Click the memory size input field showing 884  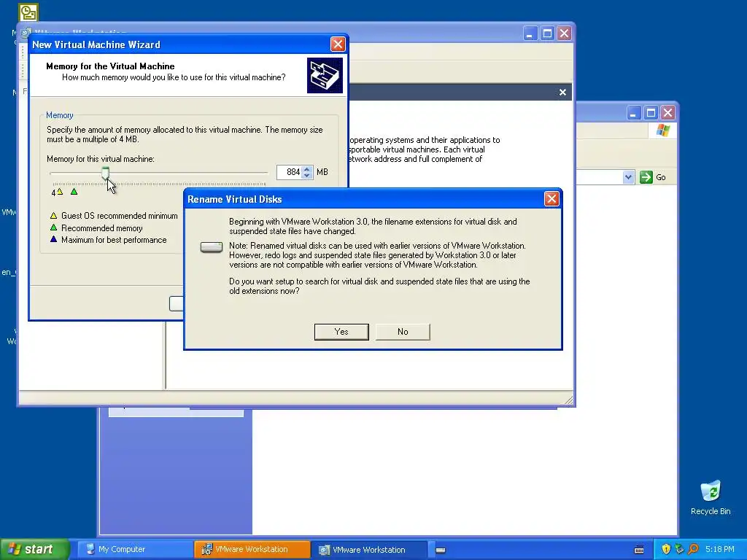289,172
